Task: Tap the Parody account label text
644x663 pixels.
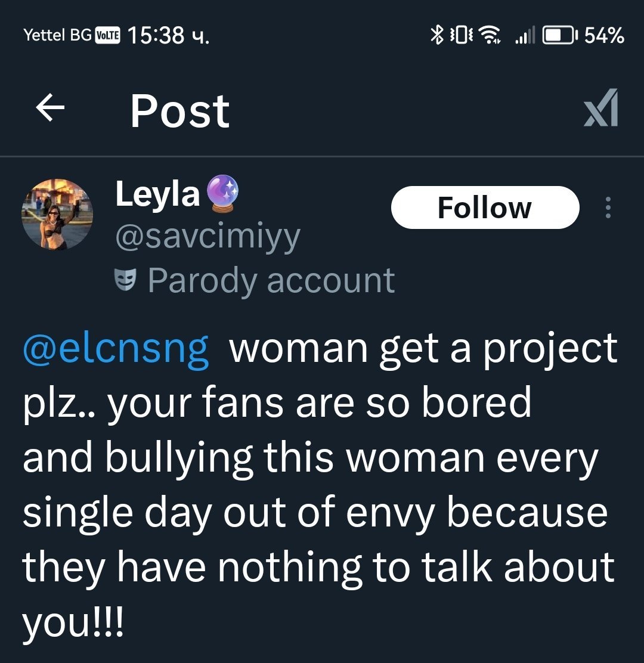Action: pyautogui.click(x=271, y=280)
